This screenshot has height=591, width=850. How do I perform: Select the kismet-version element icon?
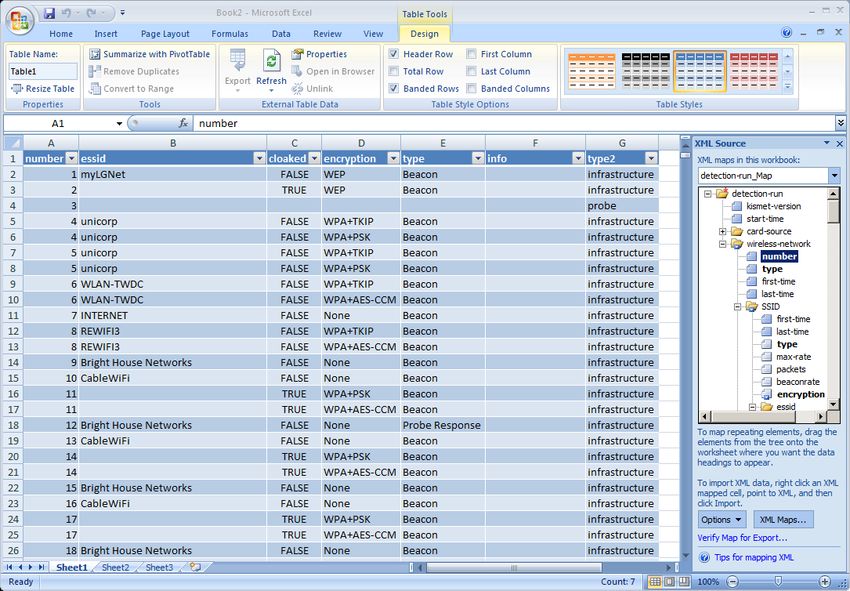(737, 206)
